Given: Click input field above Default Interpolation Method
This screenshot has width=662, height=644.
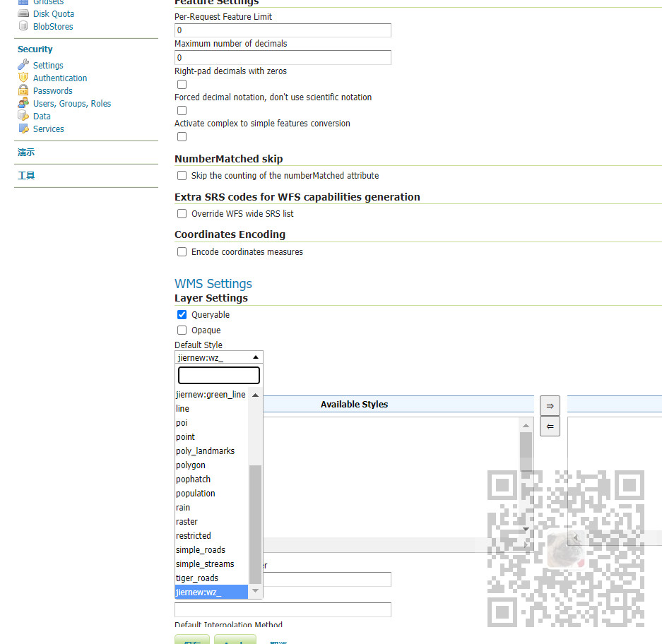Looking at the screenshot, I should pyautogui.click(x=283, y=609).
